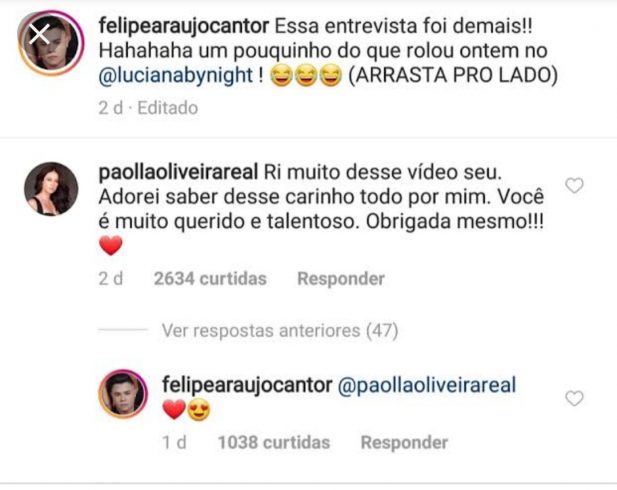Viewport: 617px width, 490px height.
Task: Reply to felipearaujocantor's reply via Responder
Action: click(x=404, y=442)
